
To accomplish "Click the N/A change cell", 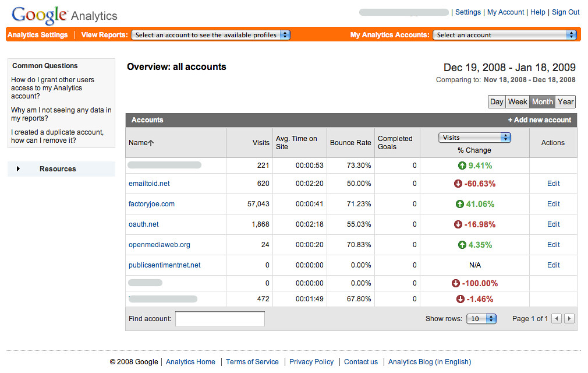I will [474, 265].
